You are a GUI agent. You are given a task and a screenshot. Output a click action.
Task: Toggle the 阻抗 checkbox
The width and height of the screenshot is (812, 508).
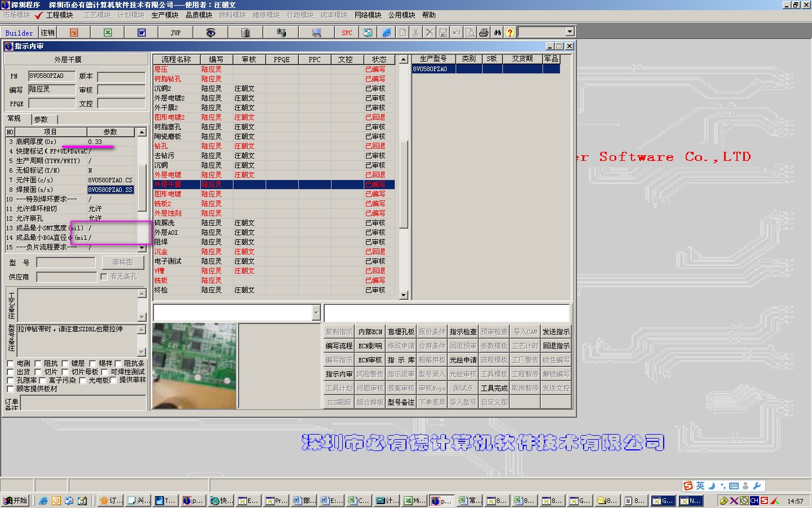[38, 364]
